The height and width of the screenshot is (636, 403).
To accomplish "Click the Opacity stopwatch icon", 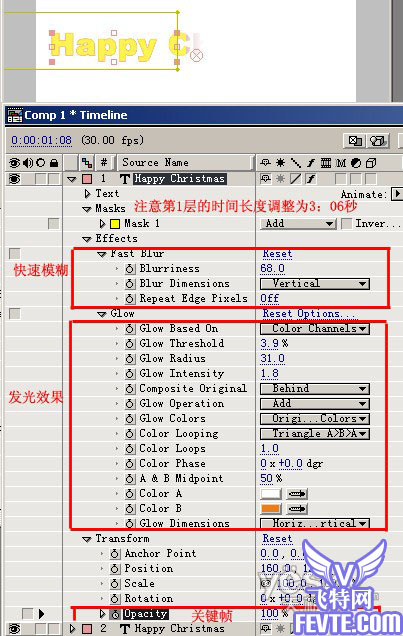I will [x=115, y=615].
